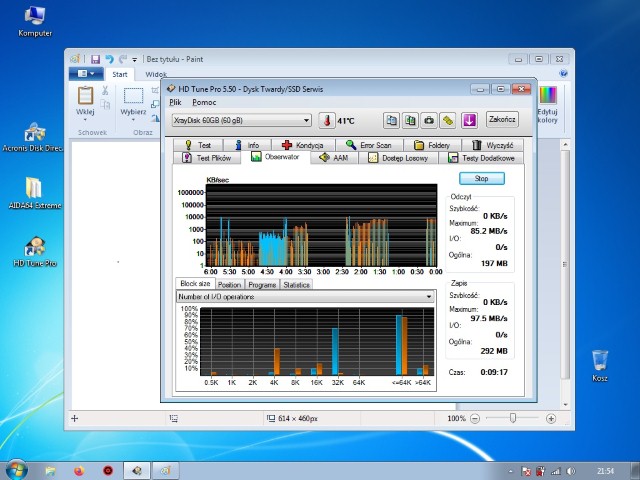Switch to the Wyczyść tab
640x480 pixels.
[x=492, y=145]
